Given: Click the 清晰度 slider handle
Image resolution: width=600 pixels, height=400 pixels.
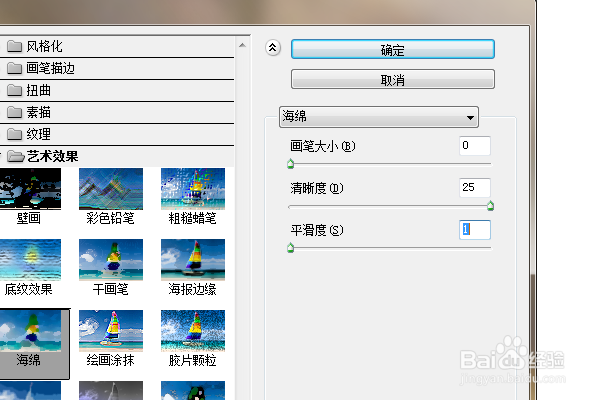Looking at the screenshot, I should [491, 206].
